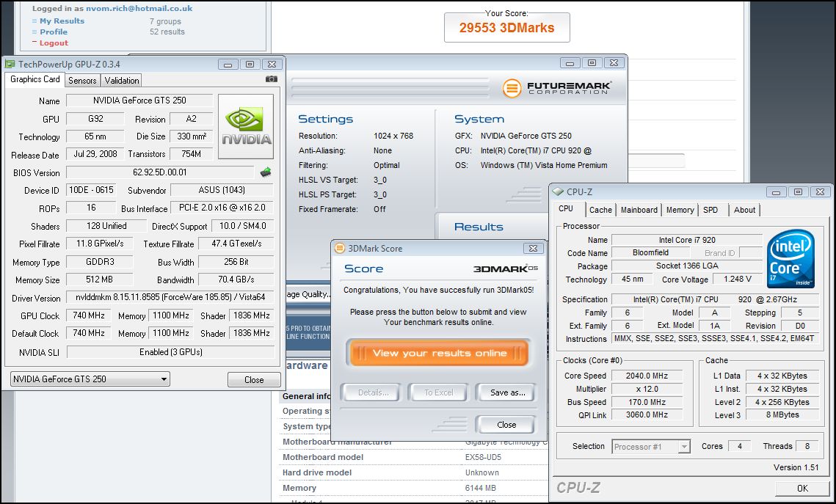Image resolution: width=836 pixels, height=504 pixels.
Task: Click View your results online button
Action: [x=440, y=353]
